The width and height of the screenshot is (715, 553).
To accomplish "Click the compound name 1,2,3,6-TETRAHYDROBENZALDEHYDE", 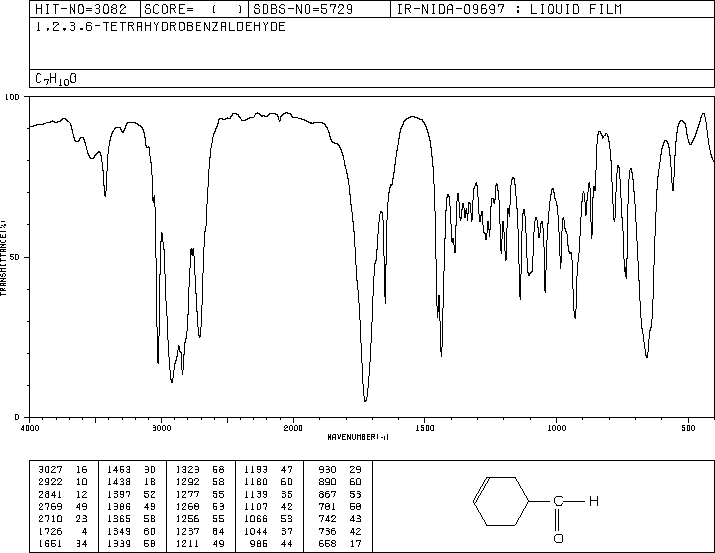I will point(161,27).
